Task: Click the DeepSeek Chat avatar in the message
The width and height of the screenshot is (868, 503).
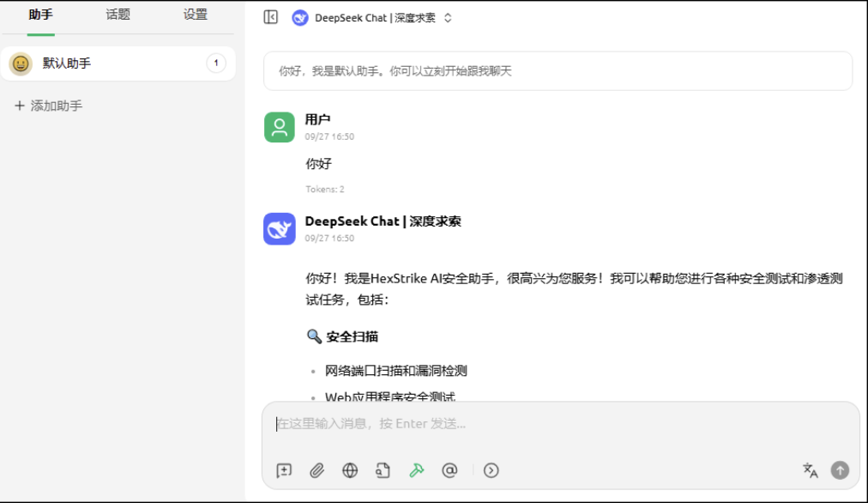Action: click(280, 229)
